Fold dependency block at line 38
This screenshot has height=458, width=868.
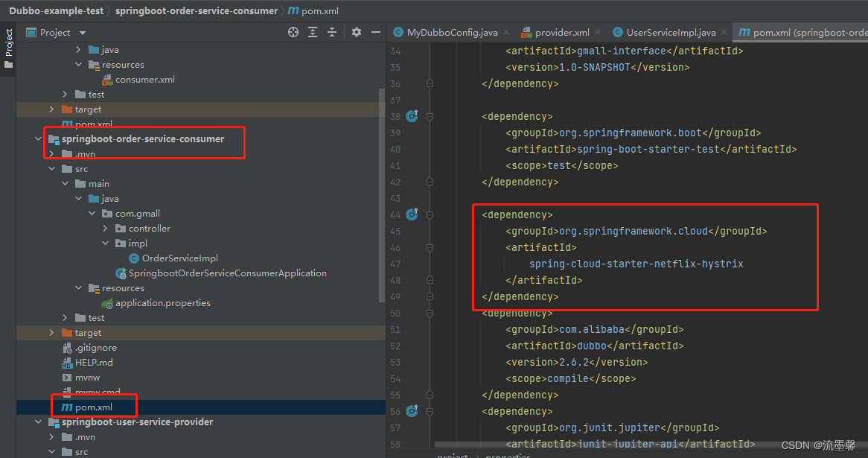tap(430, 117)
